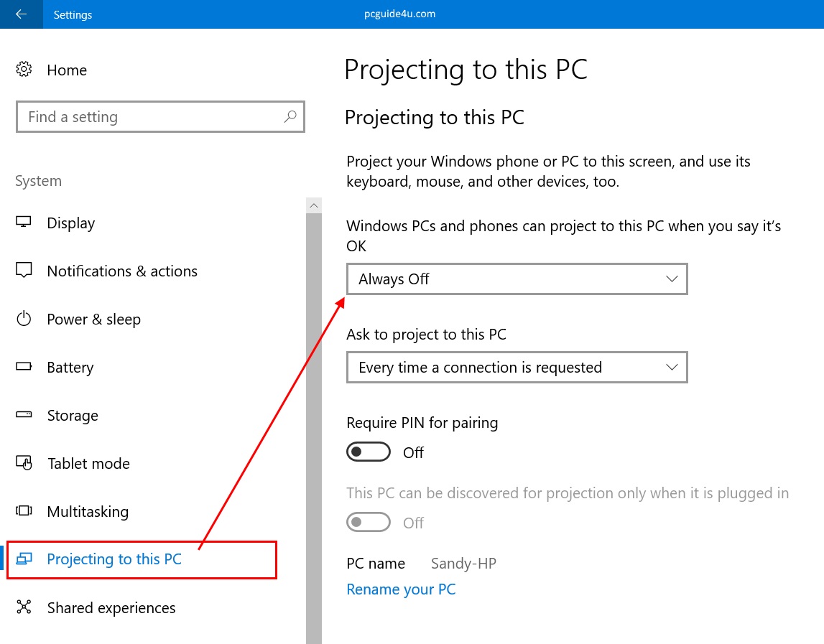Go to Home settings page

66,70
